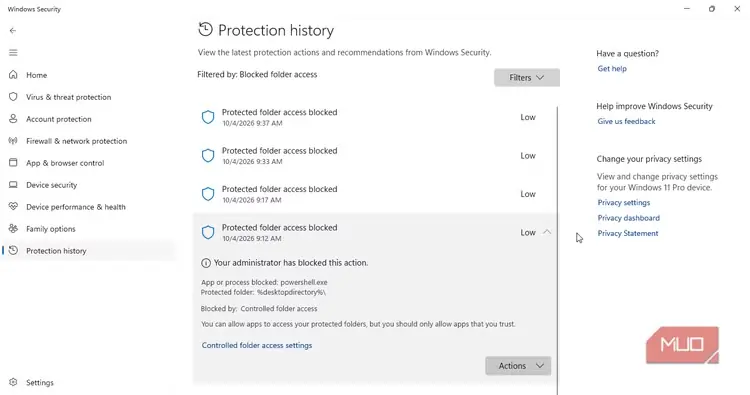Click the history list vertical scrollbar
The image size is (750, 395).
point(558,249)
